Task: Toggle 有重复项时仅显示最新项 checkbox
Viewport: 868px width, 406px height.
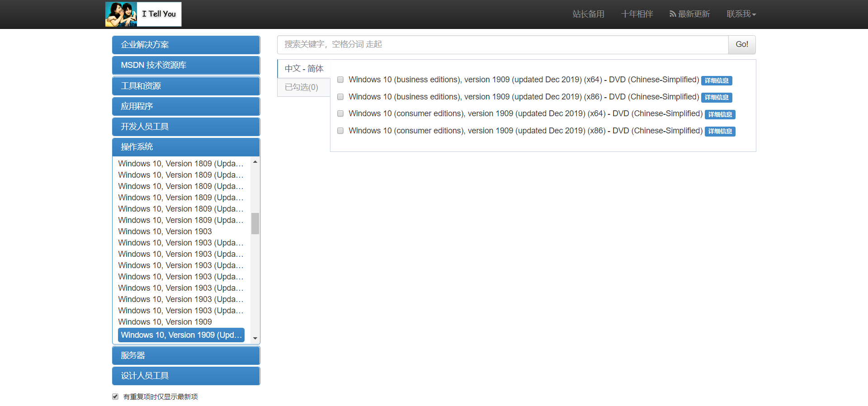Action: pos(115,397)
